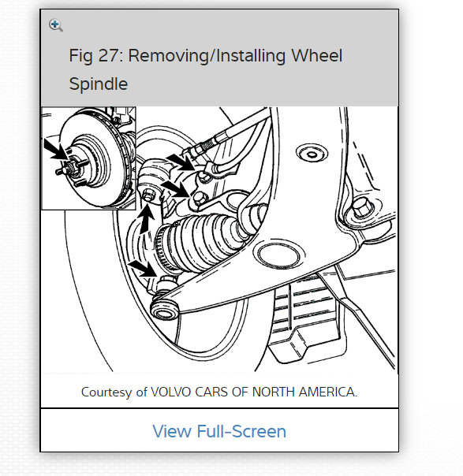Click the second arrow pointing at lower bracket bolt
Viewport: 463px width, 476px height.
175,189
